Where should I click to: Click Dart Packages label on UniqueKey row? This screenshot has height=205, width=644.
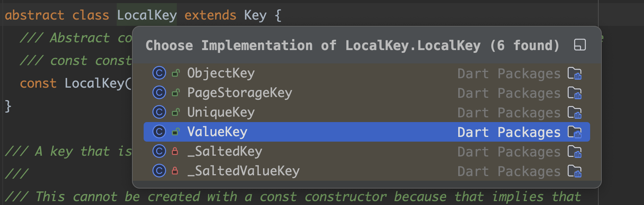coord(509,113)
